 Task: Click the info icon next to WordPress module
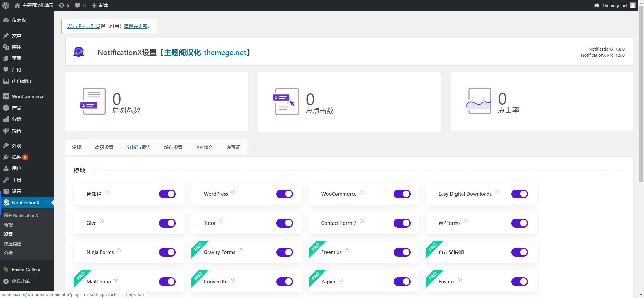[x=233, y=192]
